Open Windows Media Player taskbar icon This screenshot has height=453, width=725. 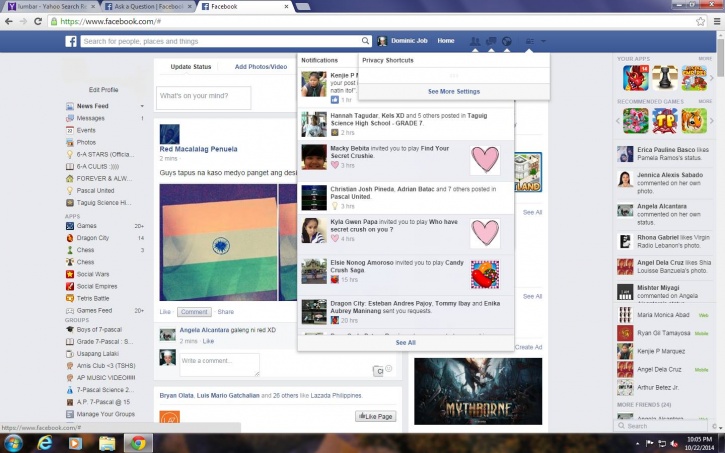click(x=75, y=443)
